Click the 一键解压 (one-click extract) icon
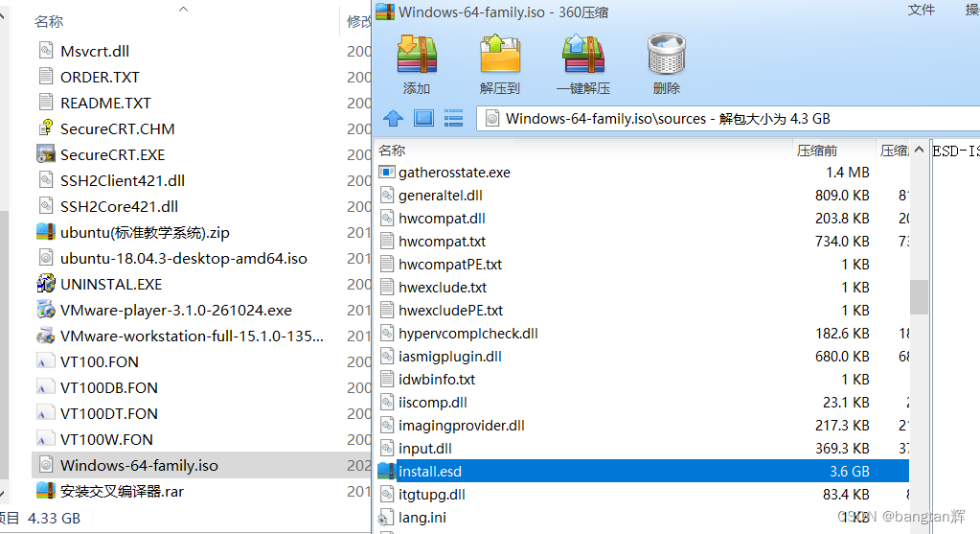This screenshot has width=980, height=534. point(583,55)
